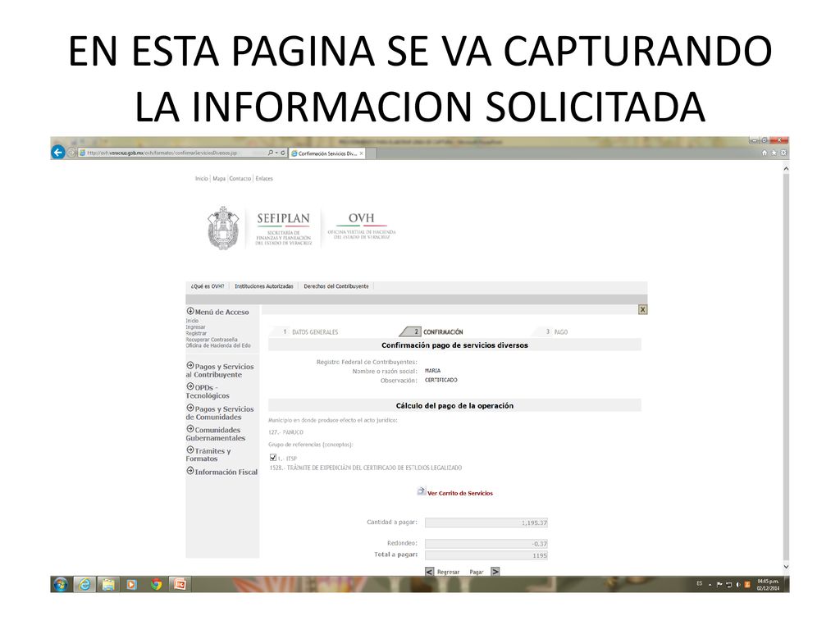
Task: Open File Explorer from taskbar
Action: 108,584
